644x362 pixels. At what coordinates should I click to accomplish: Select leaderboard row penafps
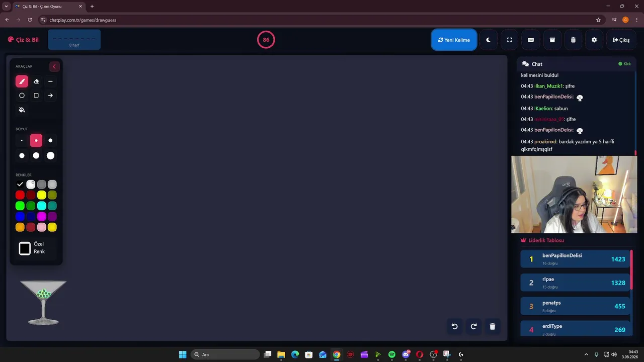pos(575,306)
